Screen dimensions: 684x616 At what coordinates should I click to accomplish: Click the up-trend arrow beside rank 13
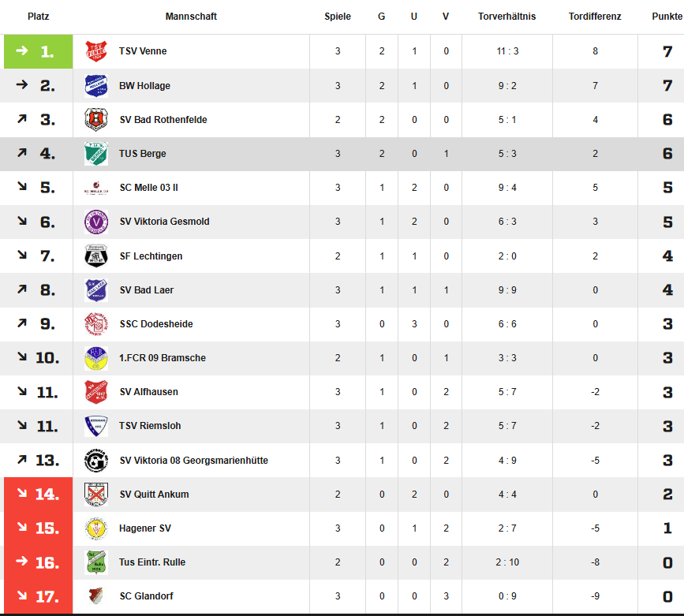(x=22, y=459)
